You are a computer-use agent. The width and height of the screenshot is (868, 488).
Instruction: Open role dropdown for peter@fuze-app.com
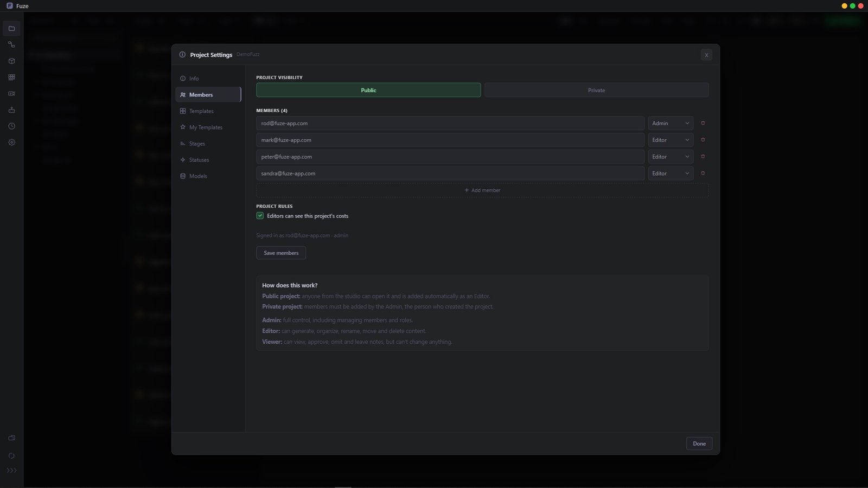(x=671, y=157)
